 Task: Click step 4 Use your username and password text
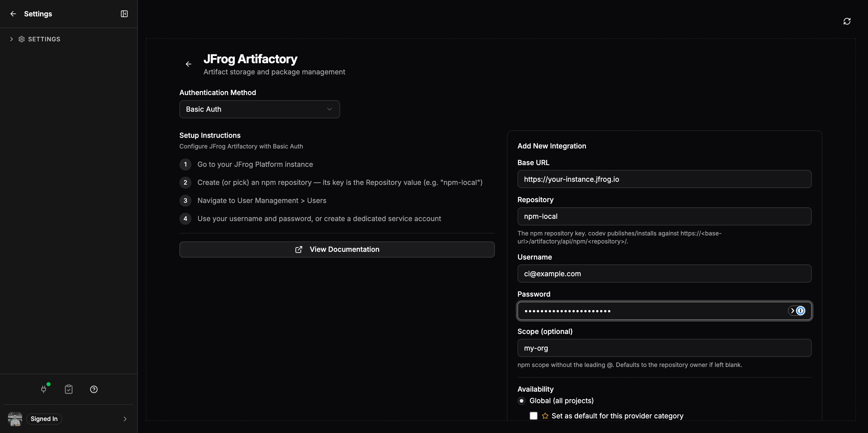click(x=319, y=219)
